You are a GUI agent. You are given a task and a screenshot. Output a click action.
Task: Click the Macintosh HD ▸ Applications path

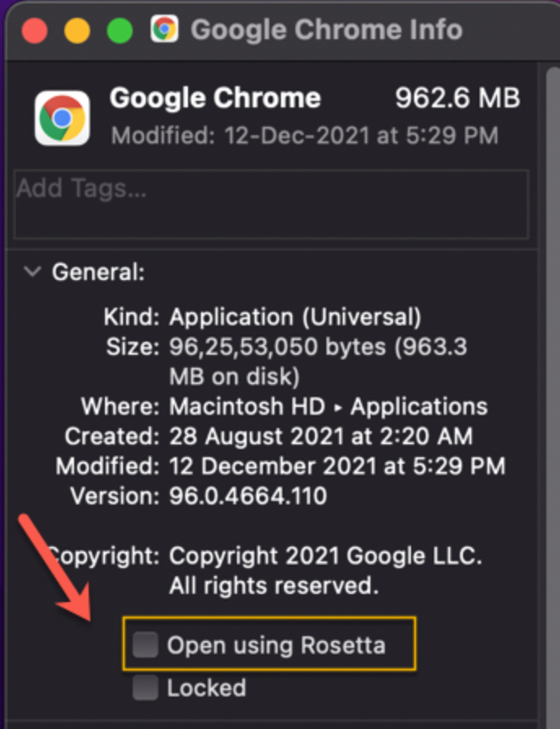(x=328, y=406)
